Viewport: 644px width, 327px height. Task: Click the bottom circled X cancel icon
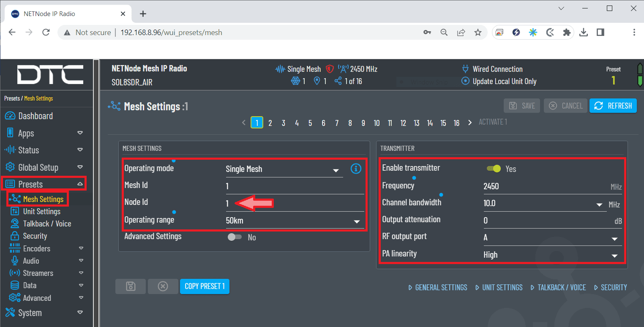pyautogui.click(x=163, y=286)
